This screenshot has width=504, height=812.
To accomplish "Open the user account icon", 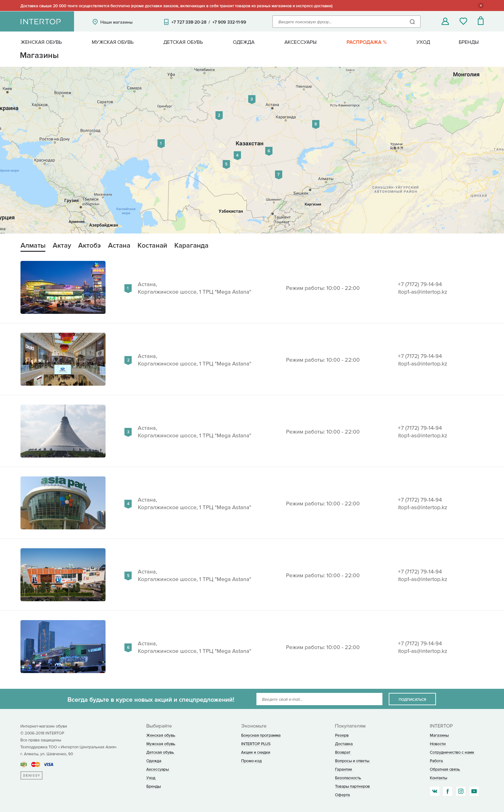I will point(445,21).
